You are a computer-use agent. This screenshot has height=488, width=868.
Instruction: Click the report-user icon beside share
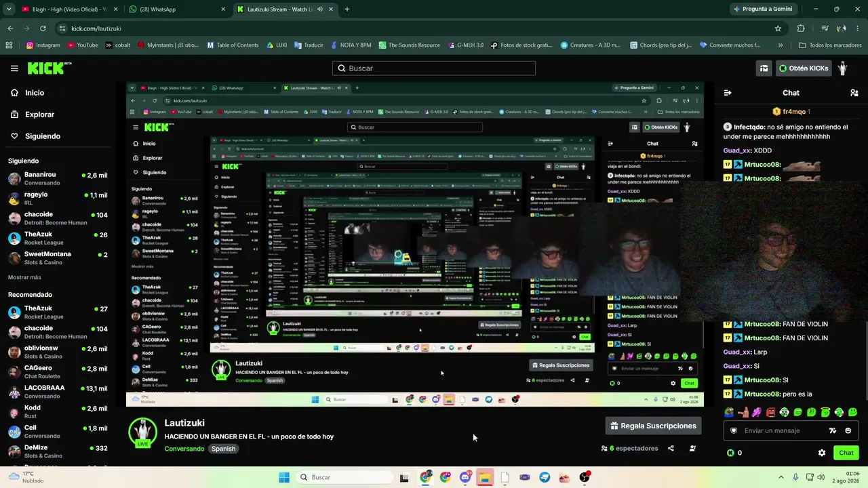click(x=692, y=448)
